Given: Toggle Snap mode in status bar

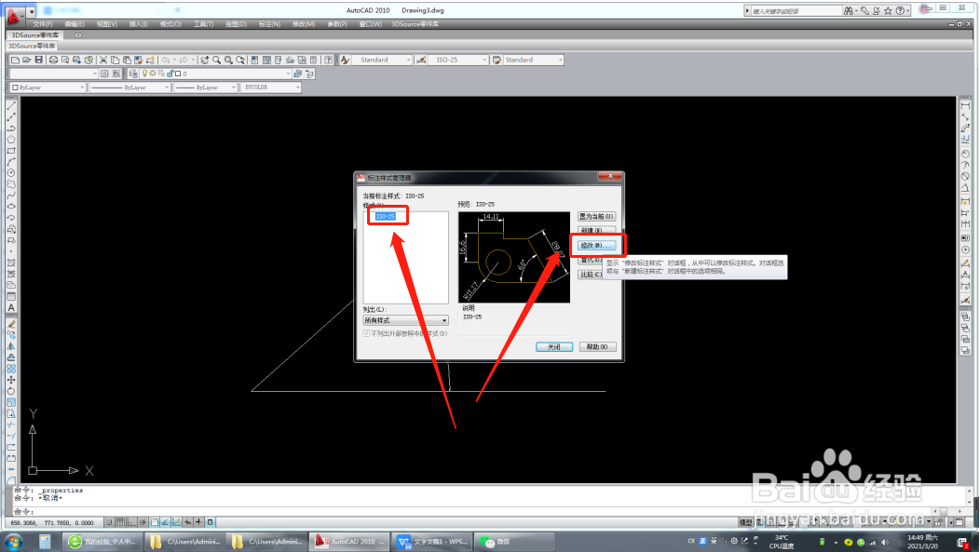Looking at the screenshot, I should 109,522.
